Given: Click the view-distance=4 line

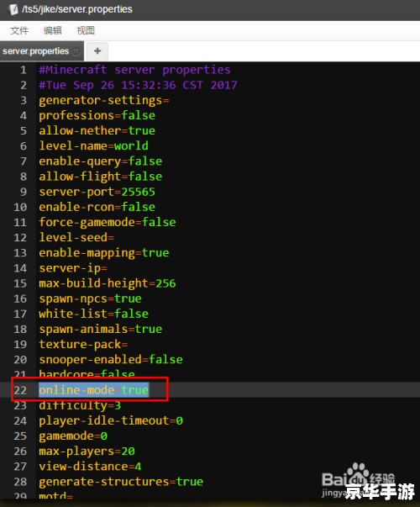Looking at the screenshot, I should [x=90, y=467].
